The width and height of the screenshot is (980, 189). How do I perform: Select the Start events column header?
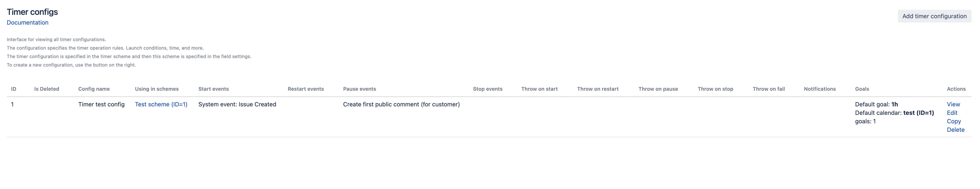point(213,89)
